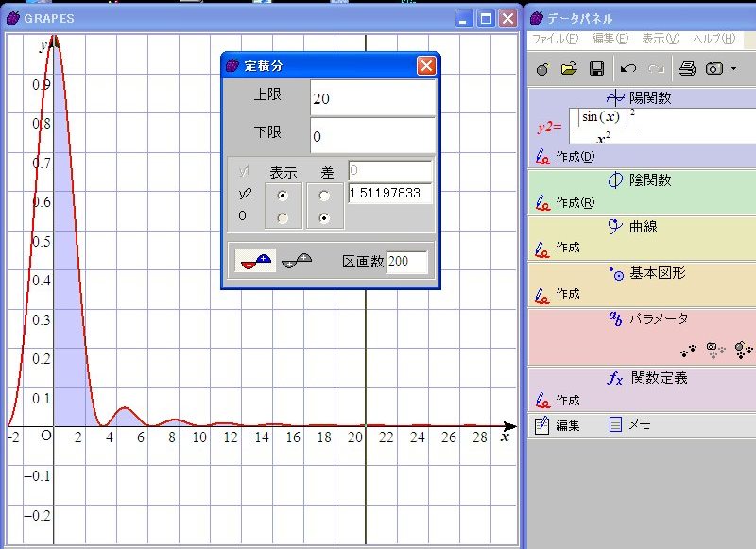Print the graph with printer icon
This screenshot has width=756, height=549.
click(x=687, y=69)
